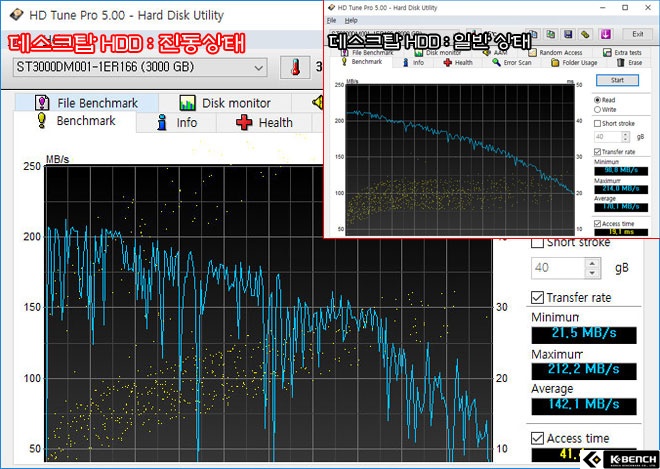Click copy-to-clipboard toolbar icon in small window
Screen dimensions: 660x469
point(533,34)
